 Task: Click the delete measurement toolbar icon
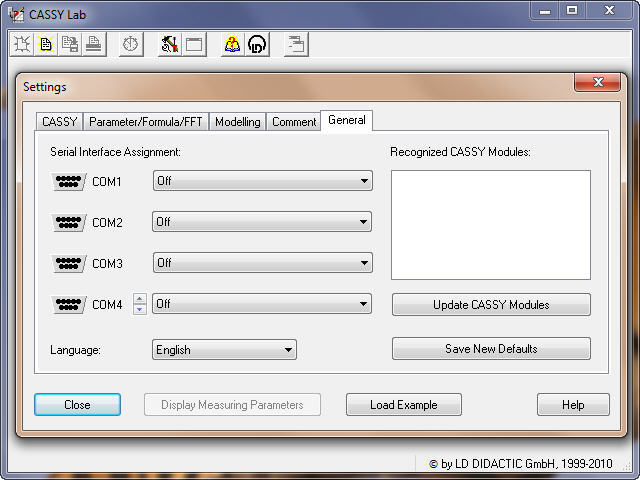(22, 44)
